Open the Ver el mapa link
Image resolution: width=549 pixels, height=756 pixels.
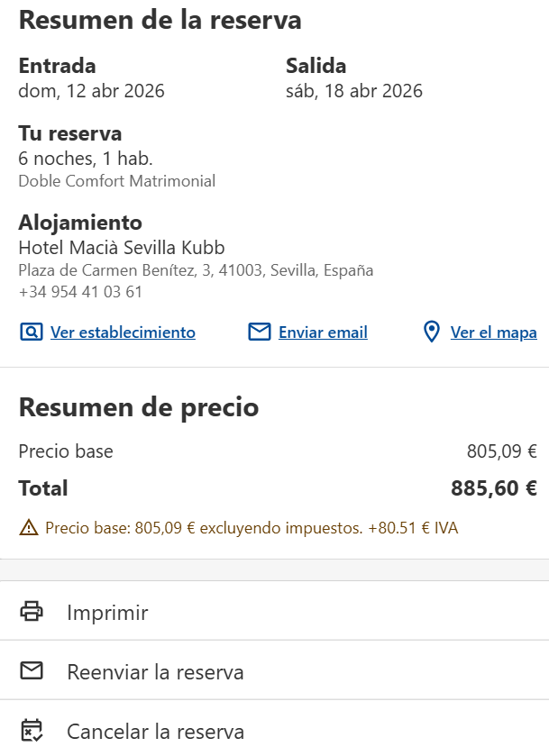click(x=493, y=332)
